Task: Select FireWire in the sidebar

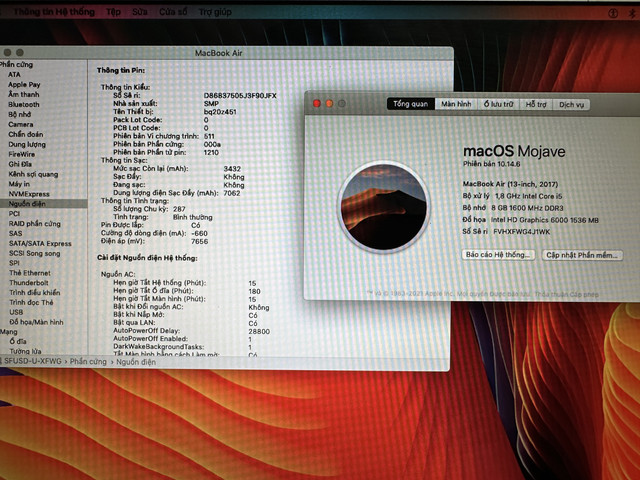Action: (x=22, y=154)
